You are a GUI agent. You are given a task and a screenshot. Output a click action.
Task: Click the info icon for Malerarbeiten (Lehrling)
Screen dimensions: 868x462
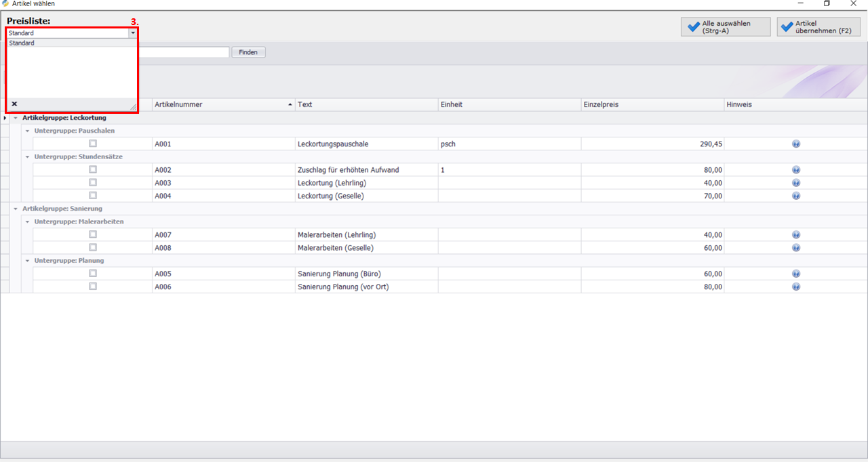pyautogui.click(x=796, y=235)
